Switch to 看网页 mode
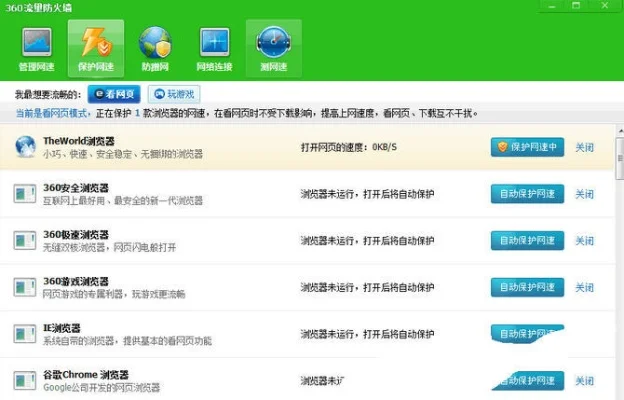 pyautogui.click(x=114, y=94)
